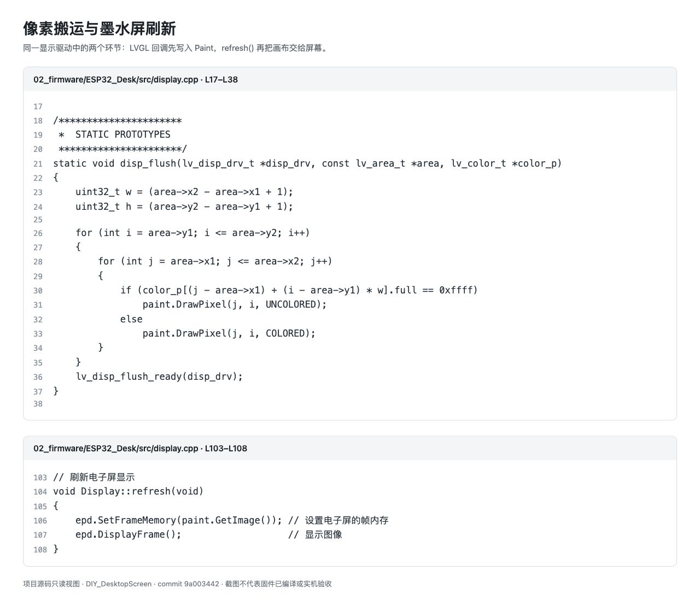Click the paint.DrawPixel COLORED line

(x=229, y=333)
